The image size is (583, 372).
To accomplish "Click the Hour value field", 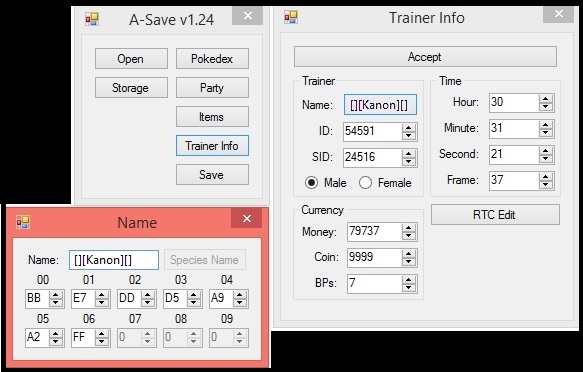I will (x=513, y=102).
